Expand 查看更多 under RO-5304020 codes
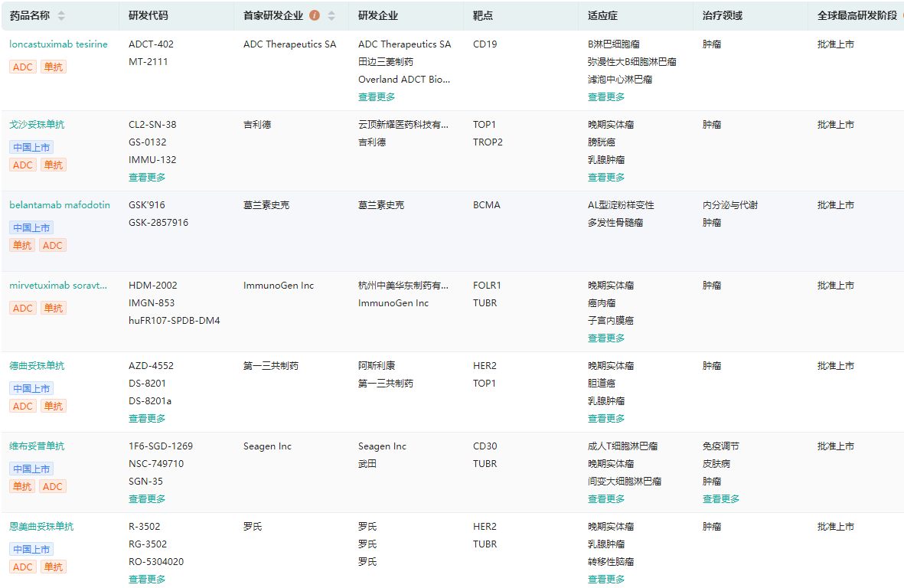 click(x=147, y=579)
